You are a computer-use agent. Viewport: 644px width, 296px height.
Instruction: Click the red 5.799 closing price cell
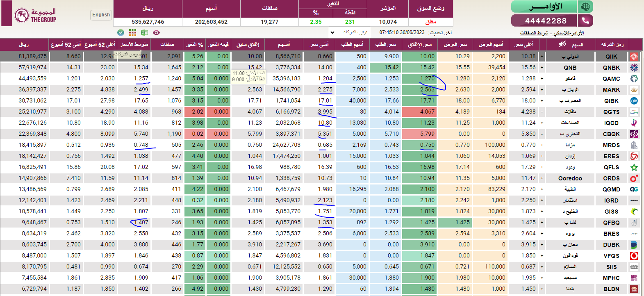[419, 134]
